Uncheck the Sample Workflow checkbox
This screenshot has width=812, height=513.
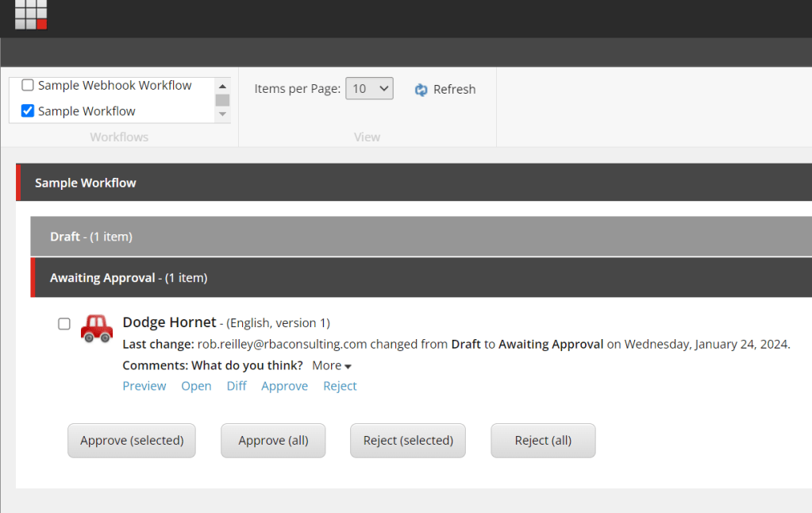click(28, 111)
